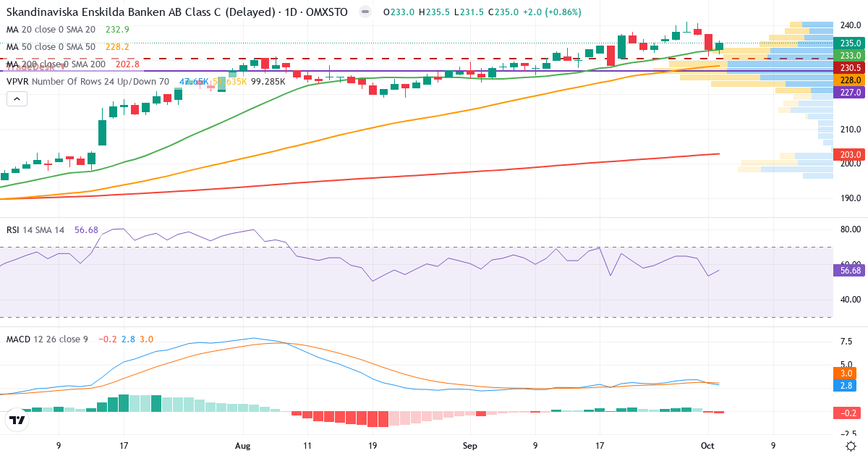Screen dimensions: 868x456
Task: Select the VPVR Number Of Rows legend
Action: (x=88, y=82)
